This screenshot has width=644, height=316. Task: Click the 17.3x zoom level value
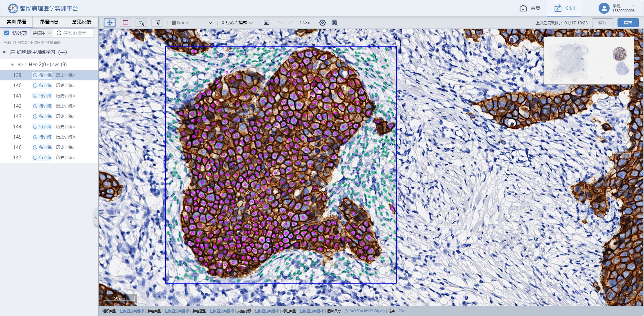[304, 23]
